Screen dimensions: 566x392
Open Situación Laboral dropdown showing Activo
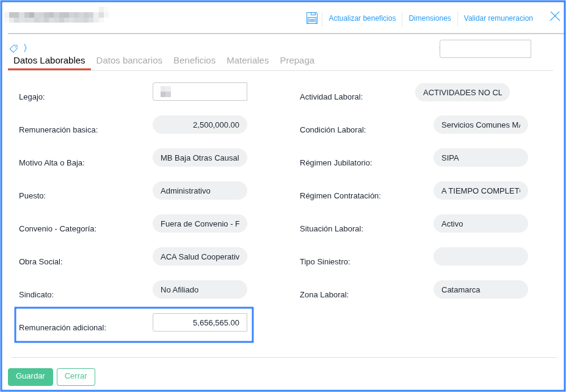tap(481, 224)
